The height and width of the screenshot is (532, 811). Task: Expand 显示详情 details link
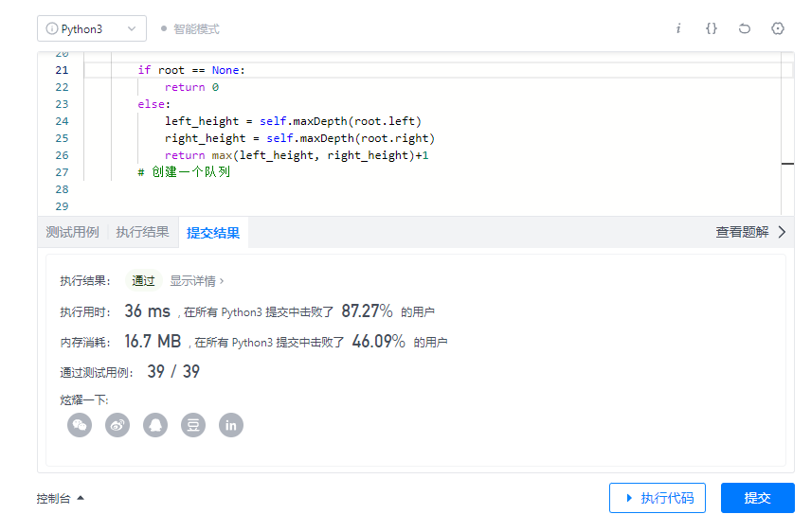196,281
